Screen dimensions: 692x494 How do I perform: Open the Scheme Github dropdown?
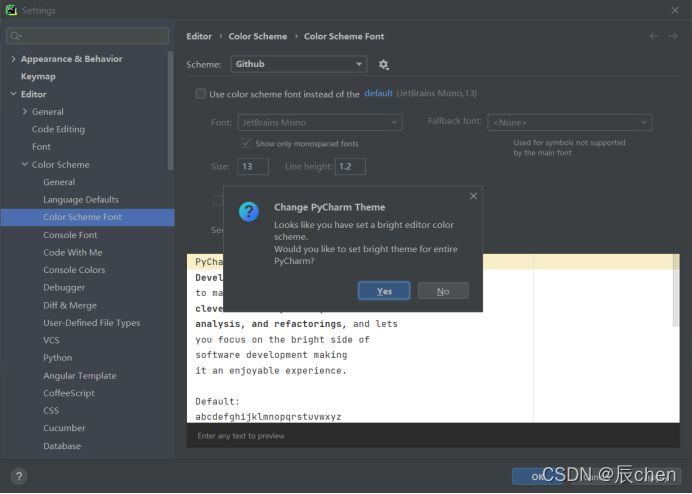[298, 64]
